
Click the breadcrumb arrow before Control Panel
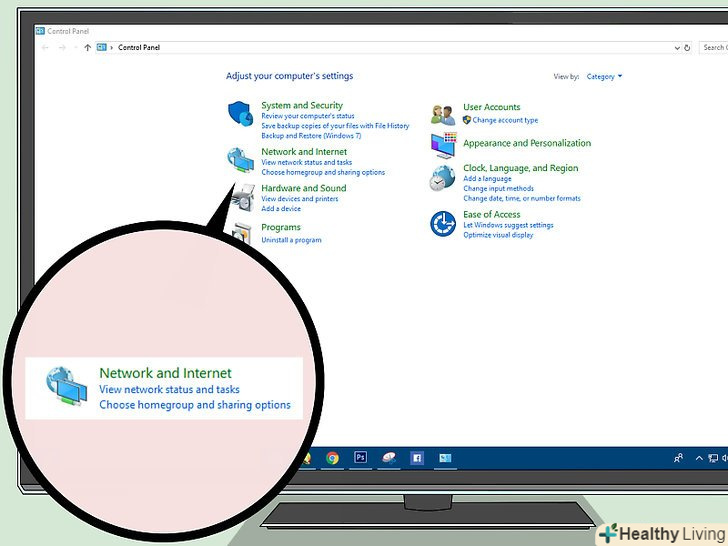[111, 47]
